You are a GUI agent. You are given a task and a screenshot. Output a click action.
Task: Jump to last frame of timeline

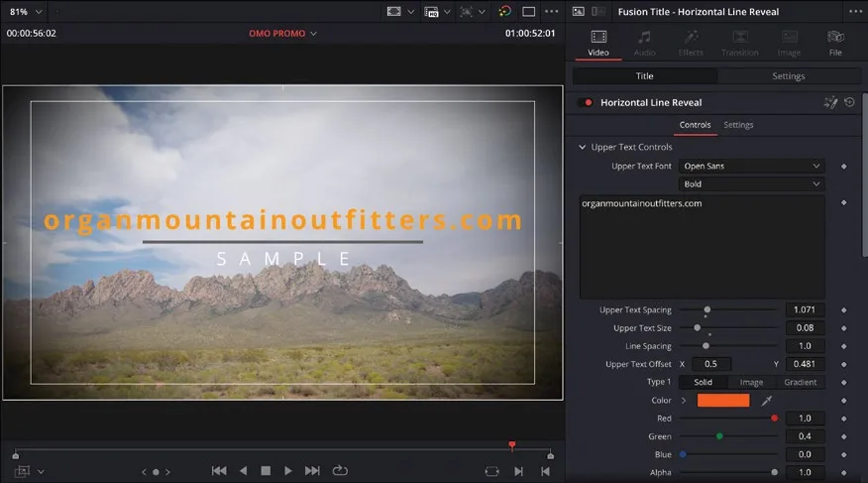tap(312, 471)
